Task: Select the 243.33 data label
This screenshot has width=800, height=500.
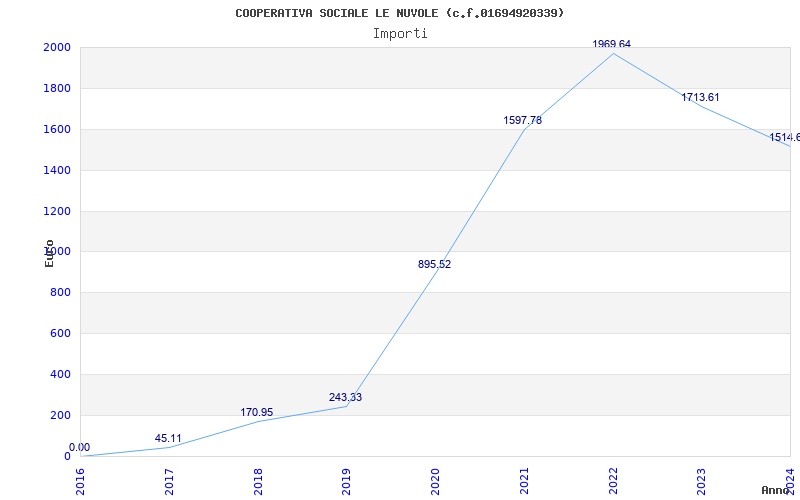Action: click(345, 397)
